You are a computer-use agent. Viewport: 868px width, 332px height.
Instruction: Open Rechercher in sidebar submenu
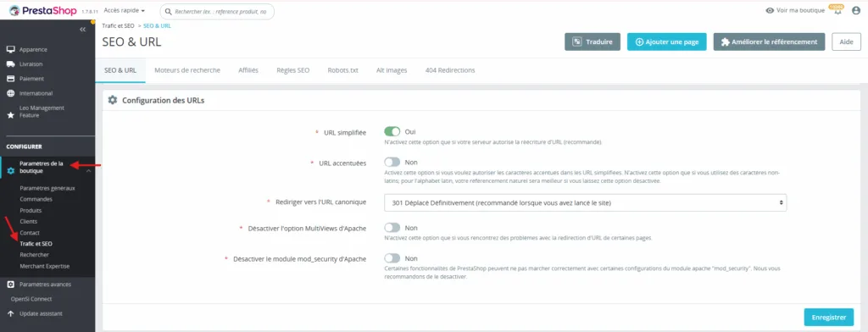point(34,255)
